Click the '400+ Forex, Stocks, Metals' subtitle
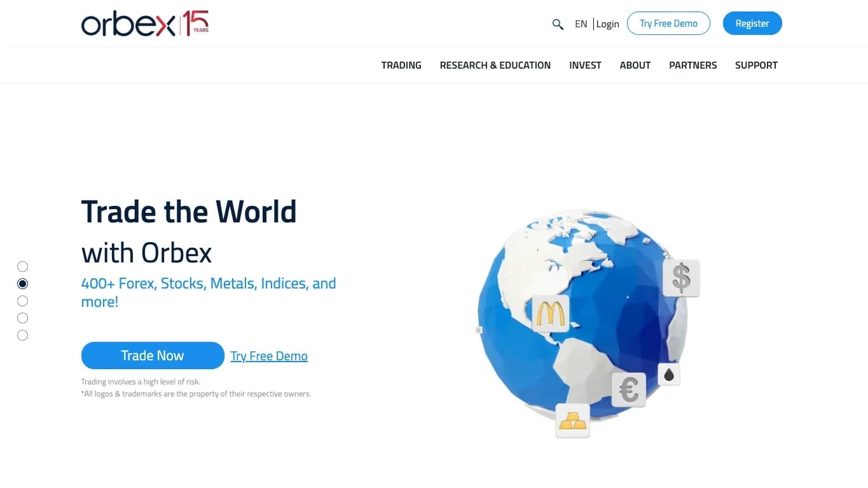The height and width of the screenshot is (488, 868). (209, 292)
